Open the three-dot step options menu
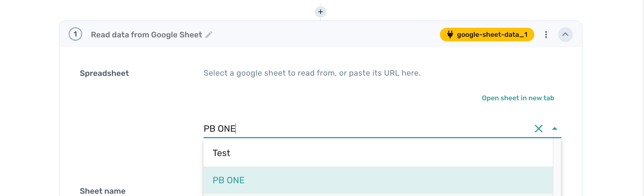Screen dimensions: 644x196 pyautogui.click(x=546, y=35)
